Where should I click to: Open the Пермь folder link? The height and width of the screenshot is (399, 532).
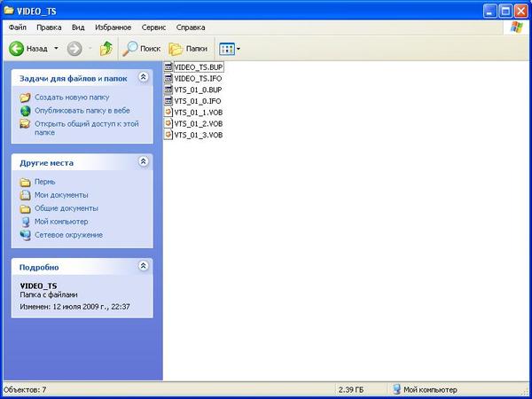[45, 182]
